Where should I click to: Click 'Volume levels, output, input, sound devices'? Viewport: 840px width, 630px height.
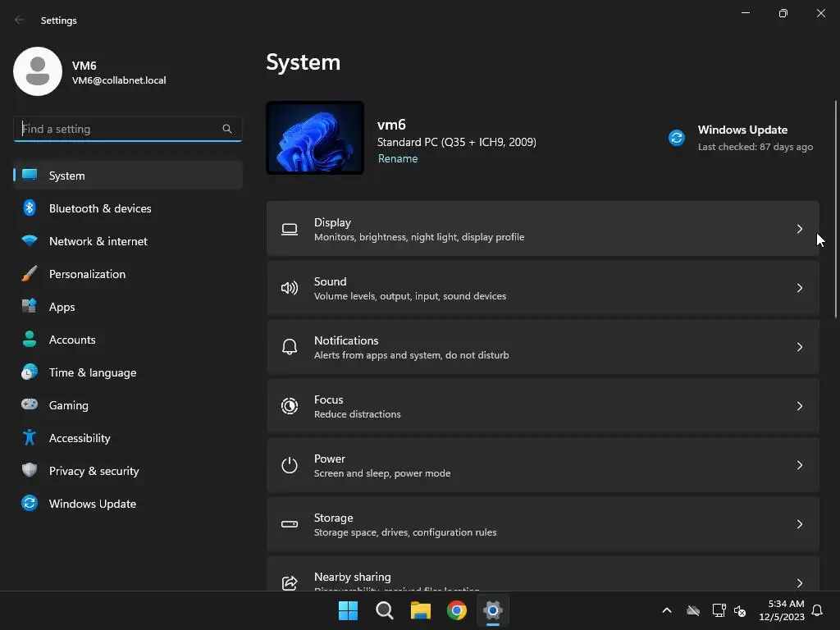(410, 295)
